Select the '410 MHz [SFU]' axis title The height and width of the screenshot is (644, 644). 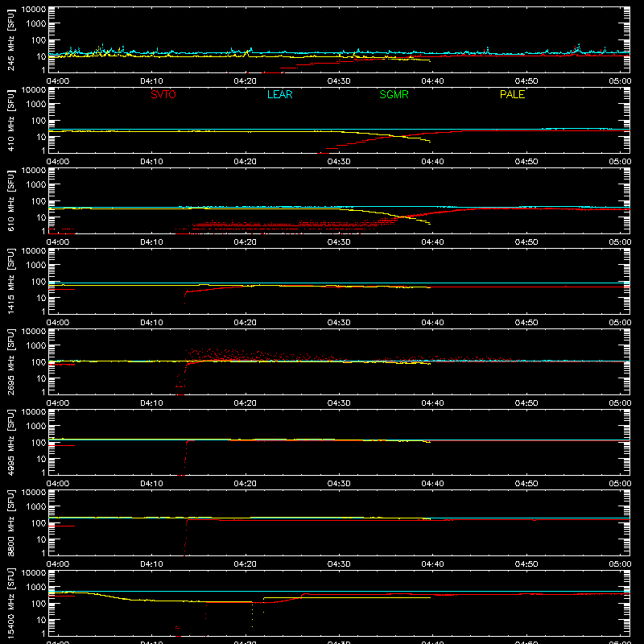(11, 120)
